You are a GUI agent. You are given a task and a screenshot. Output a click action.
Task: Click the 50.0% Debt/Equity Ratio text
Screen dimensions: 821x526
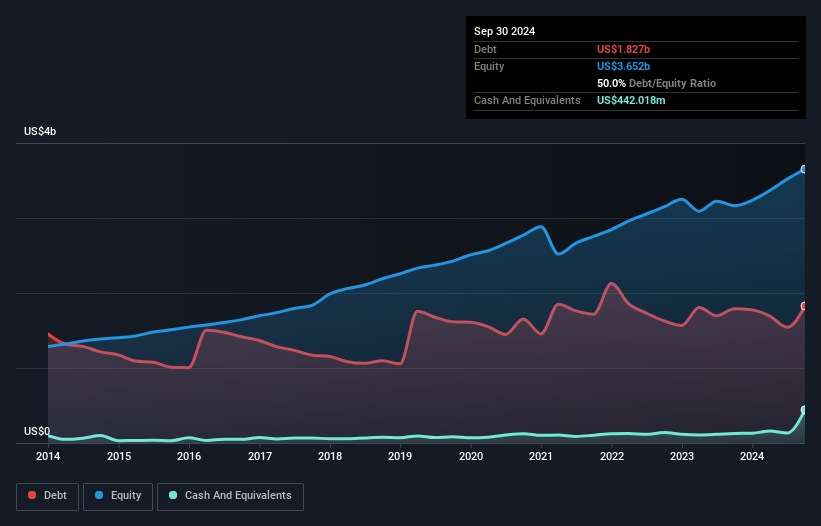click(x=656, y=83)
